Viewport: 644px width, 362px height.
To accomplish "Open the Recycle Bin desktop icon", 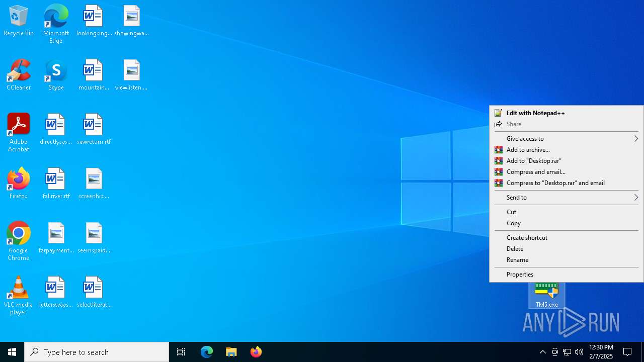I will click(x=19, y=21).
